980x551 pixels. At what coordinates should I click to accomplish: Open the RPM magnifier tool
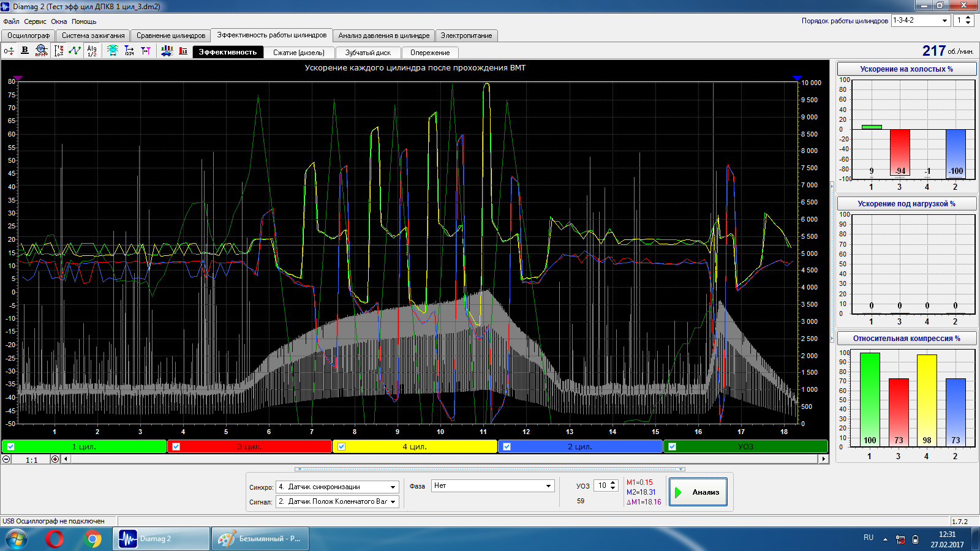coord(41,51)
